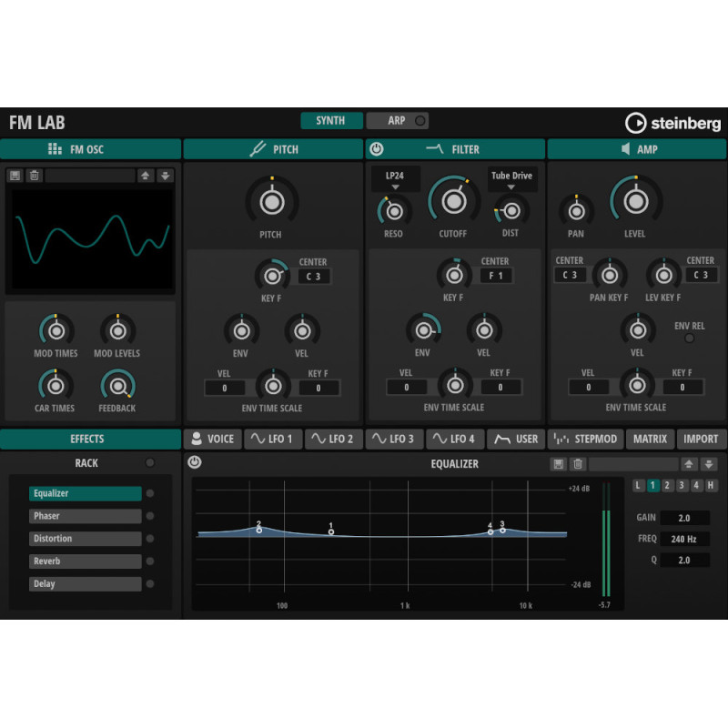Toggle the ENV REL switch

690,339
